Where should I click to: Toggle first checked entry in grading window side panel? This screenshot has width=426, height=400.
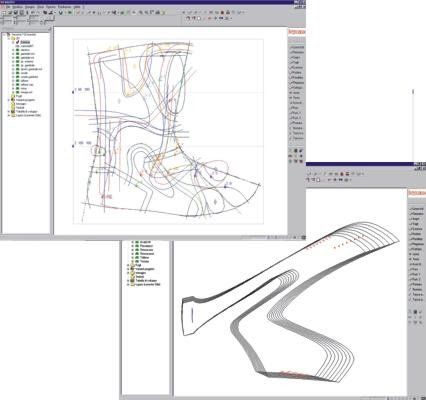pyautogui.click(x=417, y=209)
